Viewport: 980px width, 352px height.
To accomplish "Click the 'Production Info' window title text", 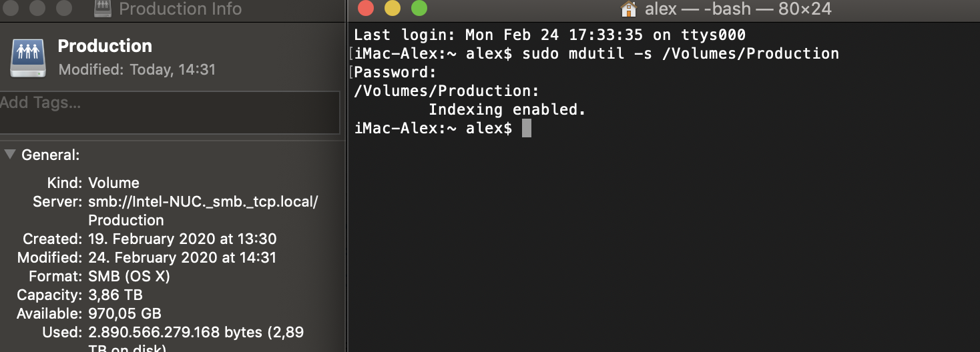I will pyautogui.click(x=180, y=9).
